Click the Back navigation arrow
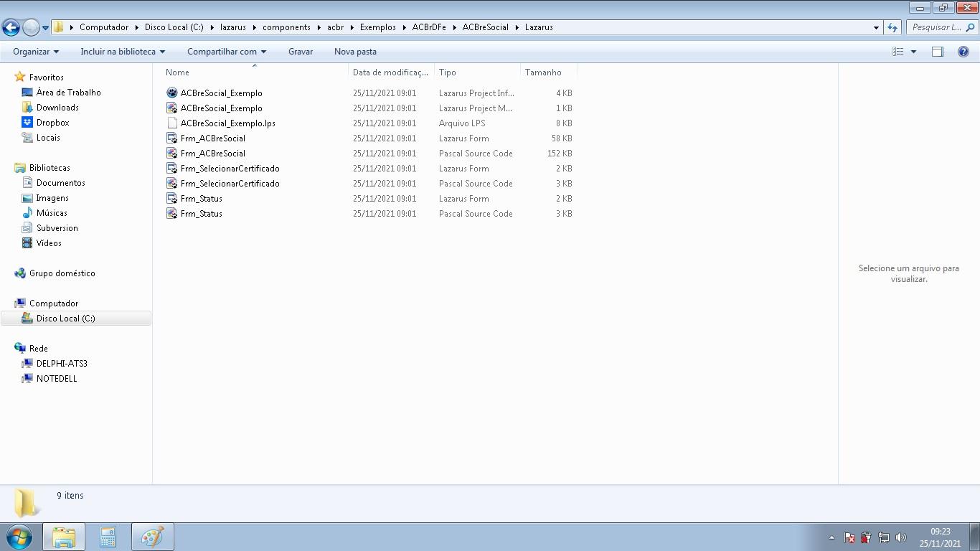 pyautogui.click(x=11, y=27)
